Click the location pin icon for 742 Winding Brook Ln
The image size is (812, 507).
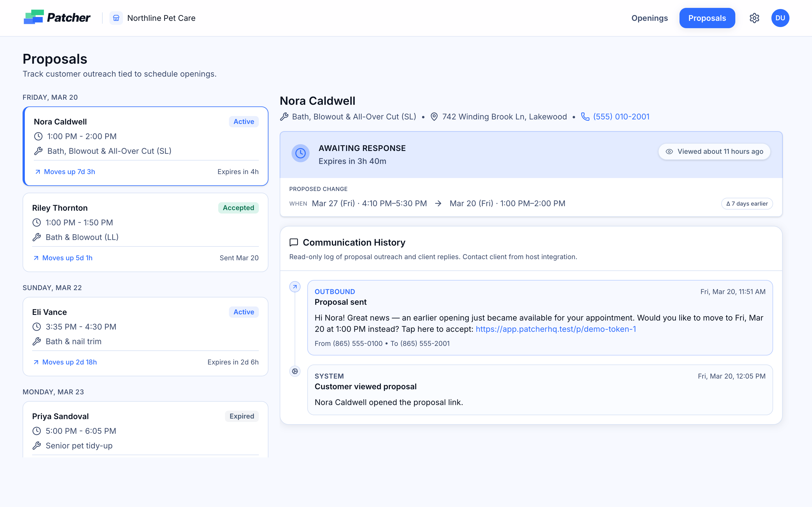tap(434, 116)
